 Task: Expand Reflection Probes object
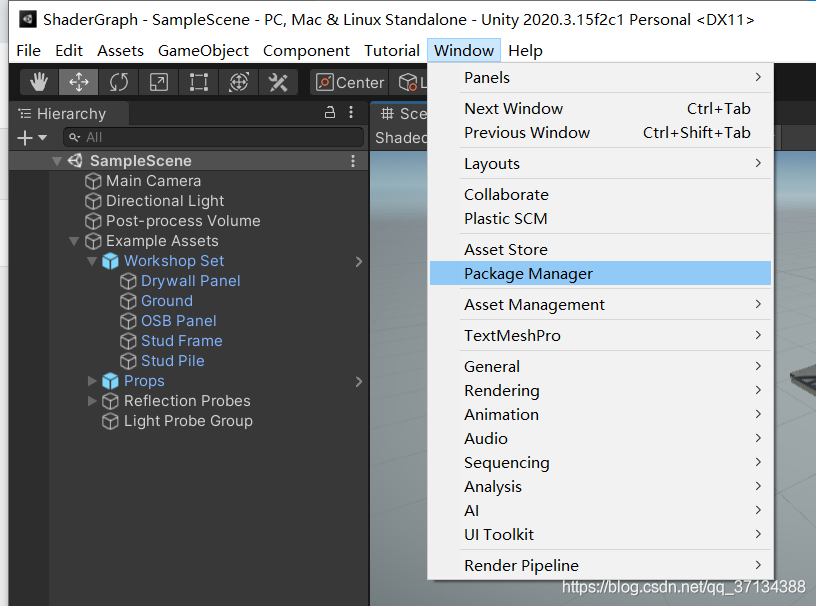click(x=92, y=401)
